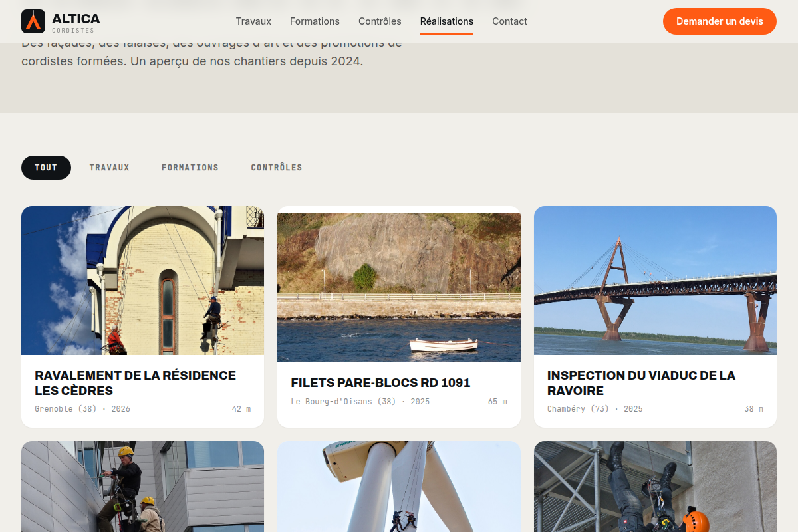Click the 65 m height value
The image size is (798, 532).
pyautogui.click(x=497, y=402)
